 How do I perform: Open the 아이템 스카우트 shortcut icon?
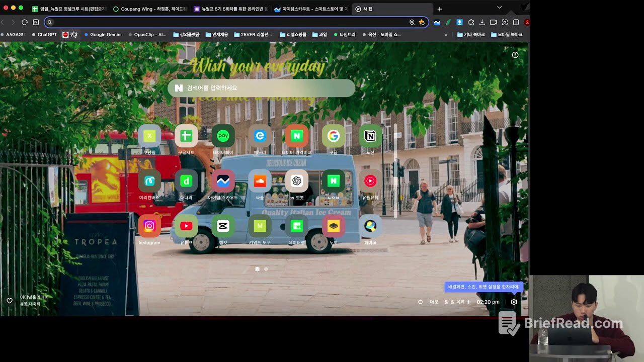coord(223,181)
